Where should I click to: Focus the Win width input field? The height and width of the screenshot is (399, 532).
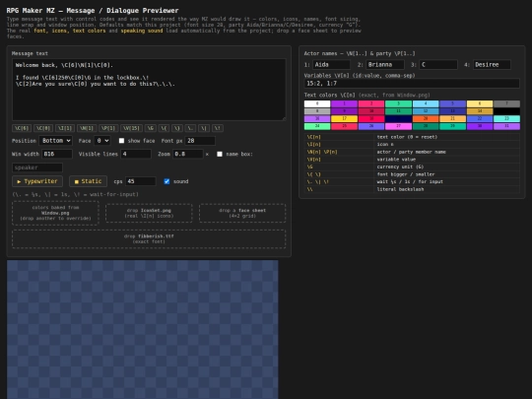point(57,154)
